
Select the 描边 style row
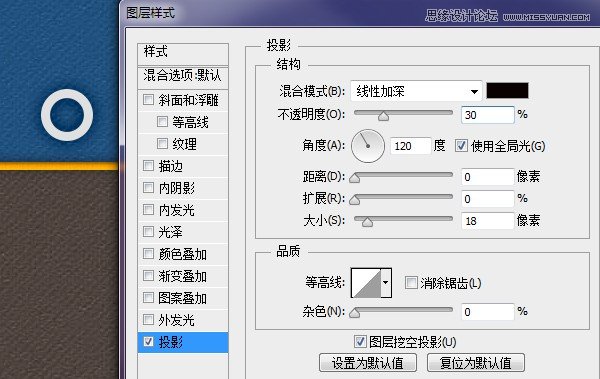point(183,166)
